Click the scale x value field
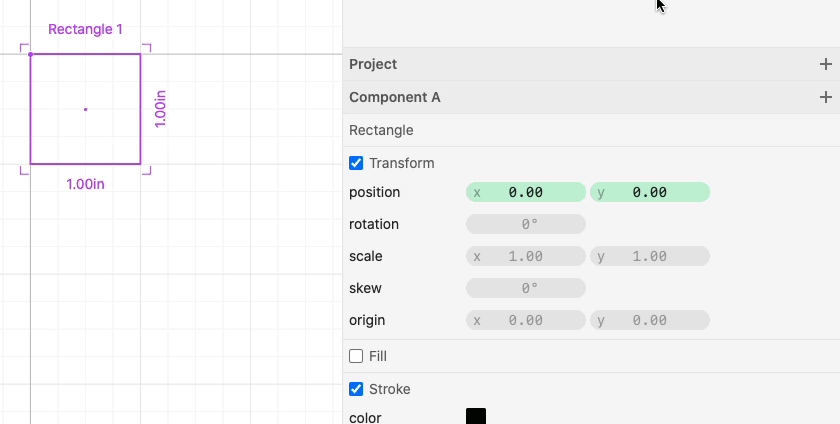This screenshot has width=840, height=424. (x=526, y=256)
